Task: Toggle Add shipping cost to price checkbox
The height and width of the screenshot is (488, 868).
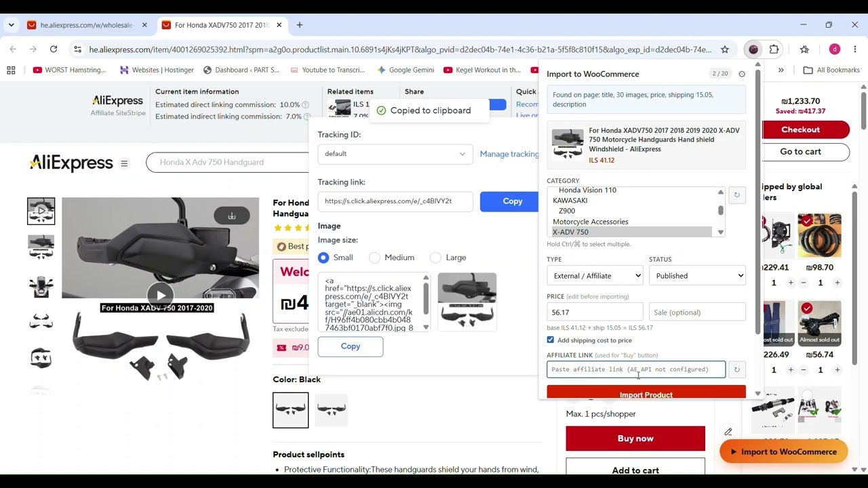Action: pos(551,340)
